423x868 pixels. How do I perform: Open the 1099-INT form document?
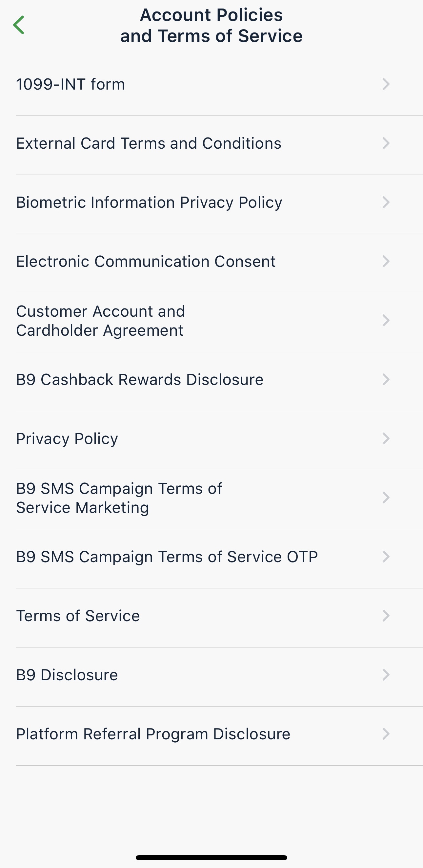(71, 84)
